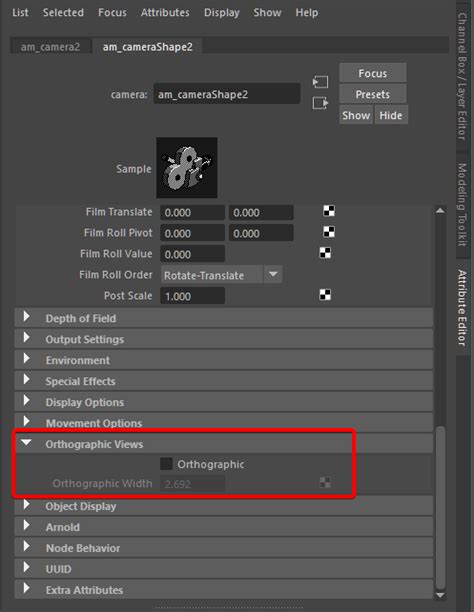Click the Post Scale value field
This screenshot has width=474, height=612.
(192, 296)
